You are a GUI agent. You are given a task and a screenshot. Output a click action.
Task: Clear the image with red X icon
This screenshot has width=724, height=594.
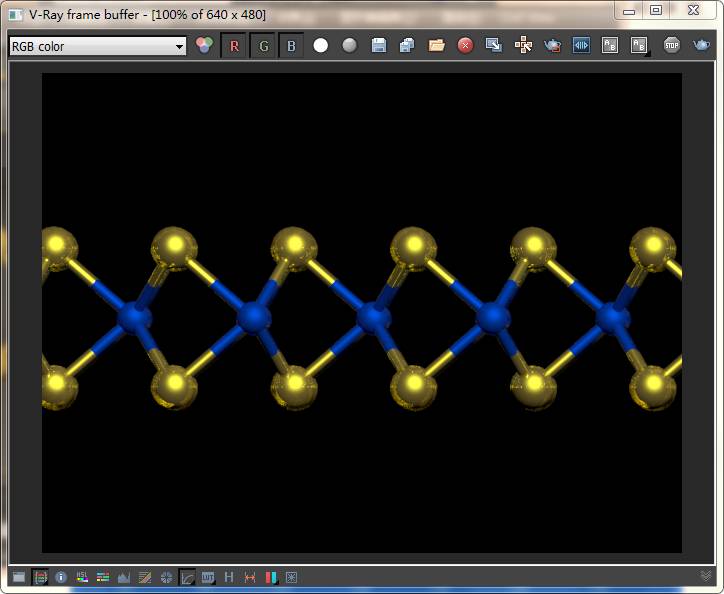pos(465,46)
